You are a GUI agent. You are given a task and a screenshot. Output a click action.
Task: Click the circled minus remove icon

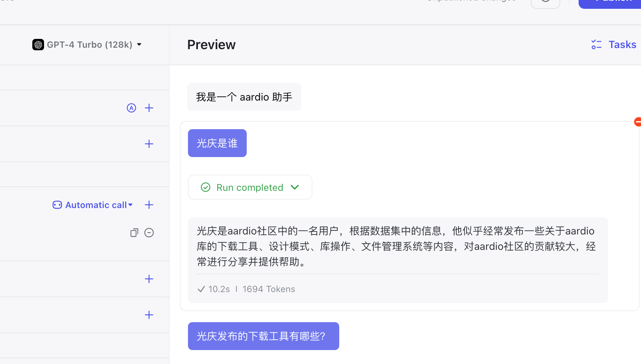point(149,233)
